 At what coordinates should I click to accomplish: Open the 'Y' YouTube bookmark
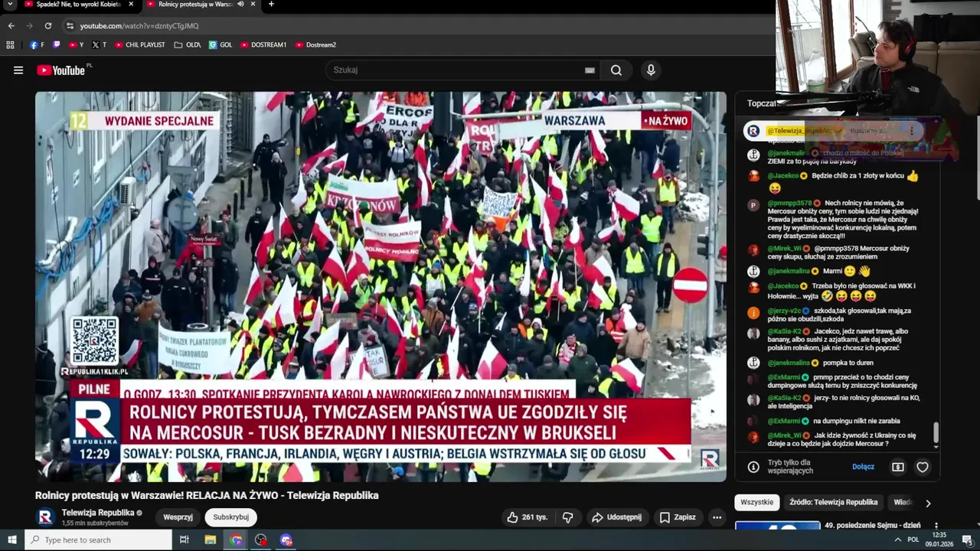(76, 45)
